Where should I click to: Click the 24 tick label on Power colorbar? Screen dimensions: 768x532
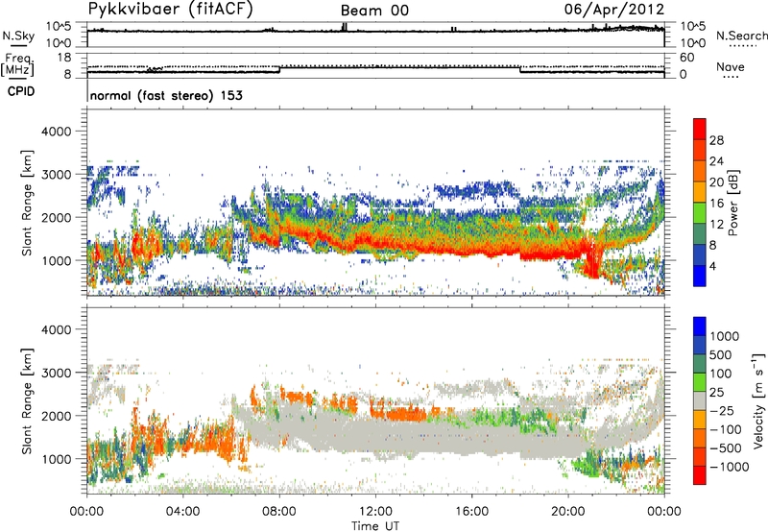tap(716, 161)
